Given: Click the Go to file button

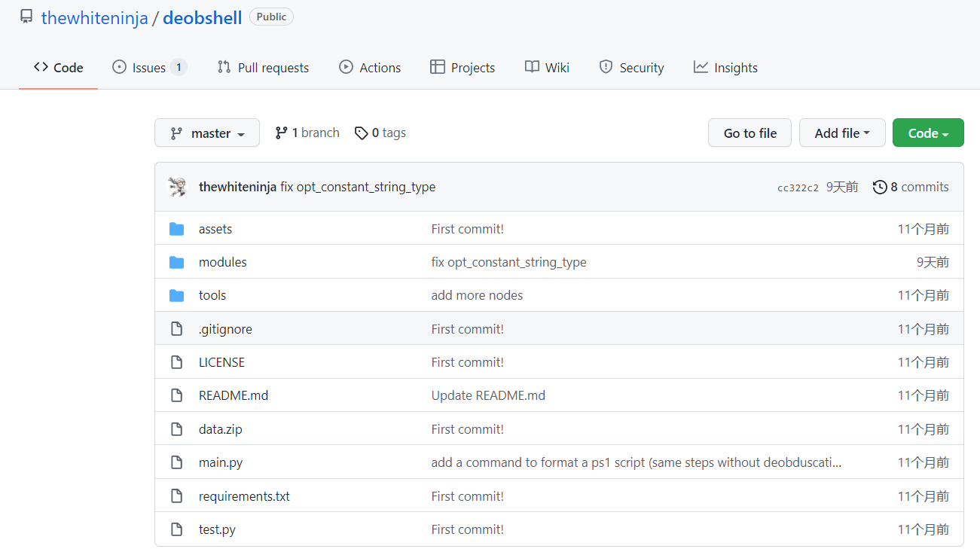Looking at the screenshot, I should tap(750, 133).
